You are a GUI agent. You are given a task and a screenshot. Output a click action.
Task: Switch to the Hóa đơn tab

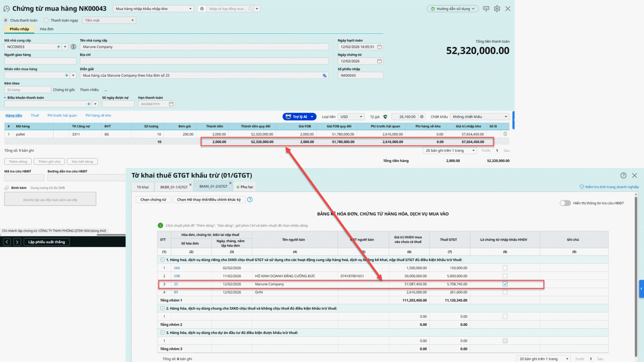click(x=47, y=29)
